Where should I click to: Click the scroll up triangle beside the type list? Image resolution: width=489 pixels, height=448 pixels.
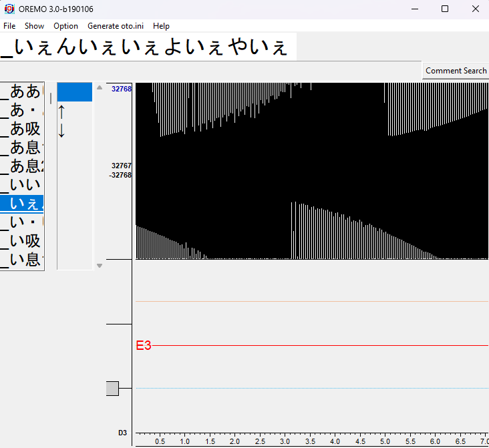tap(100, 87)
